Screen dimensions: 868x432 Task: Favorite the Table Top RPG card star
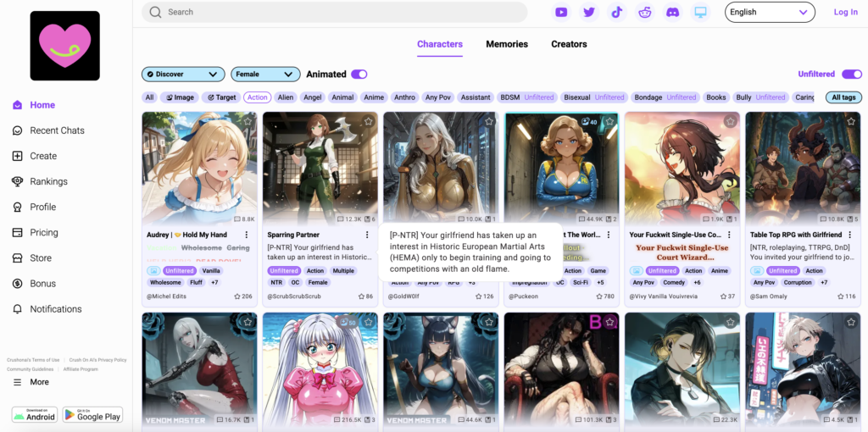[x=851, y=121]
